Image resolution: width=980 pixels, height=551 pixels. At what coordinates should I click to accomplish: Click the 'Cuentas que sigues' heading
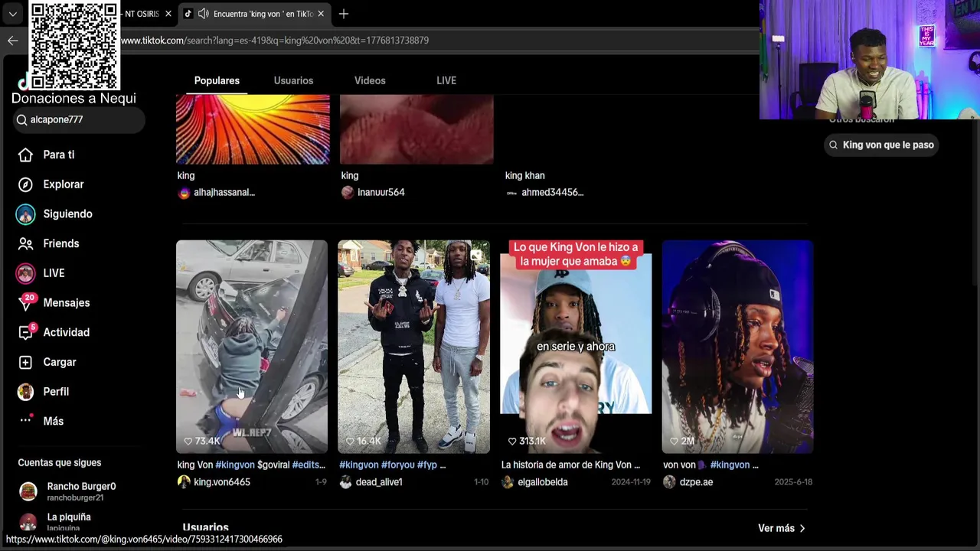click(x=60, y=462)
